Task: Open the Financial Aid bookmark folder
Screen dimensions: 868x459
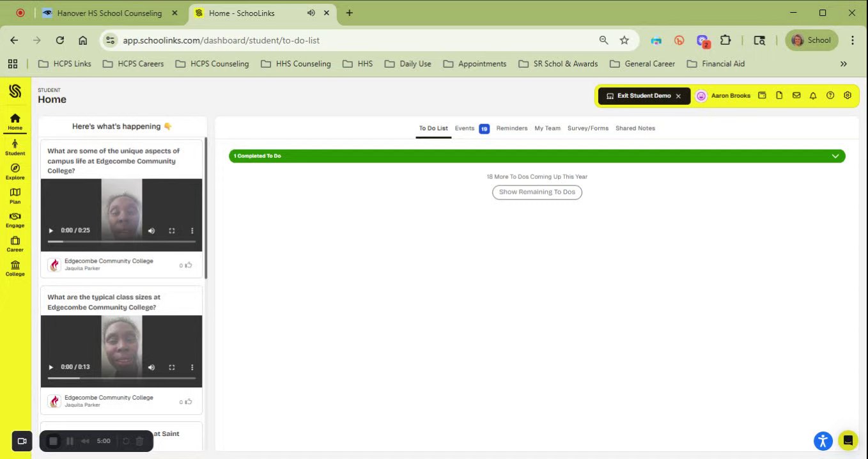Action: tap(715, 64)
